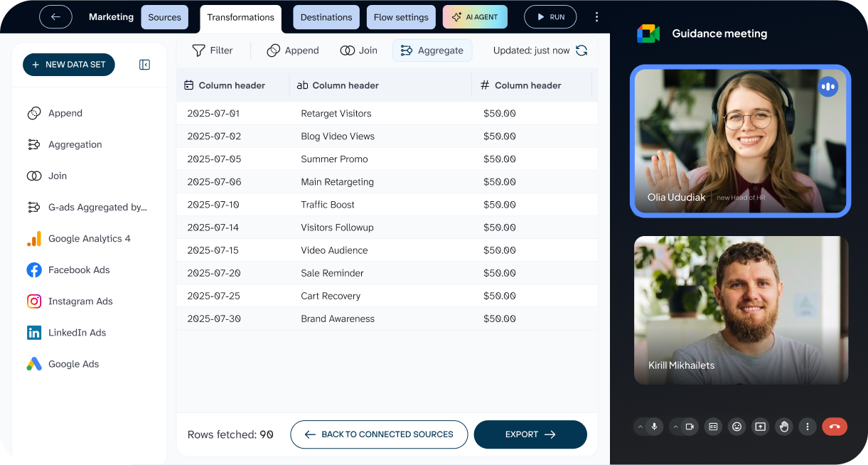Expand the microphone options chevron
Viewport: 868px width, 465px height.
pos(640,427)
